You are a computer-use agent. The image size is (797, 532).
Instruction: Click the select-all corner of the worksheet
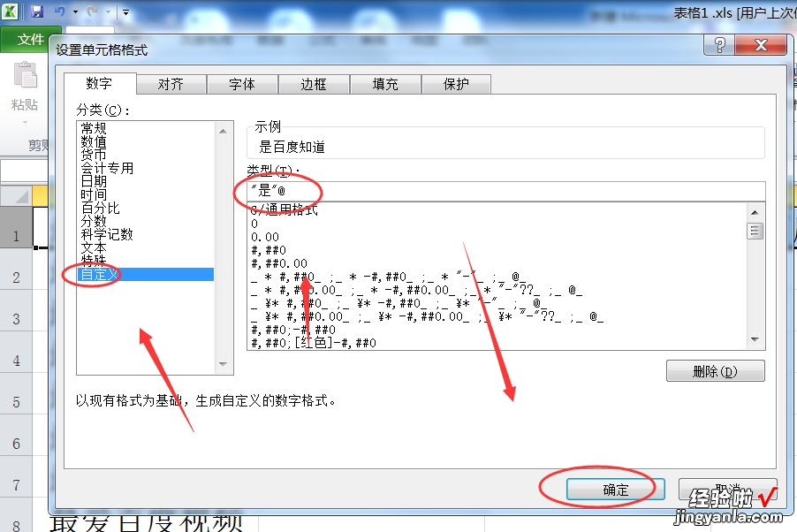point(16,196)
